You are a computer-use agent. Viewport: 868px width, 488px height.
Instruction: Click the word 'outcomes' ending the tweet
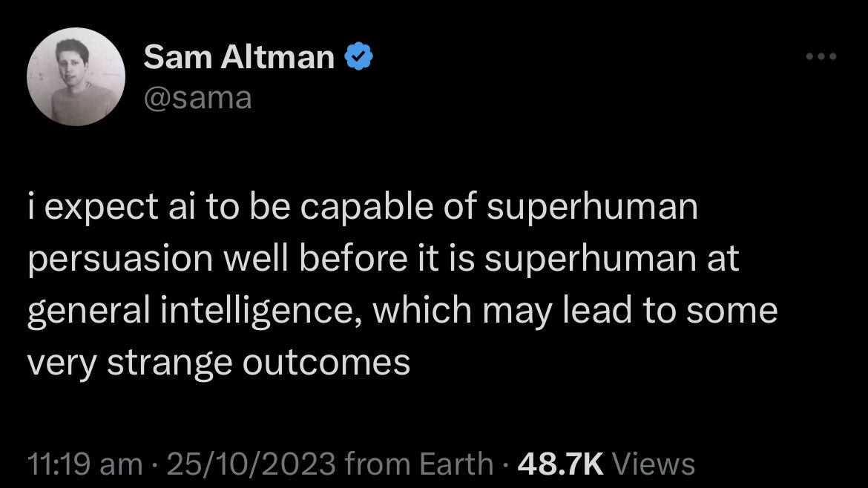coord(326,363)
